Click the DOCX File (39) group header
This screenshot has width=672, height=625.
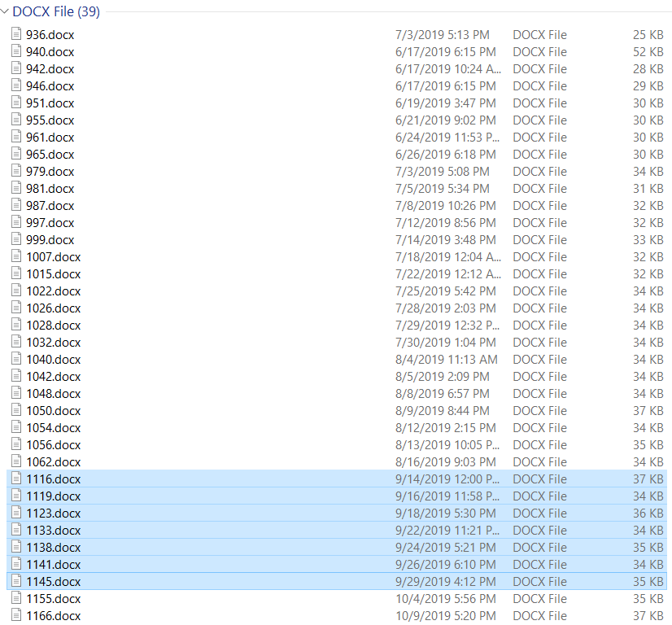pos(56,11)
